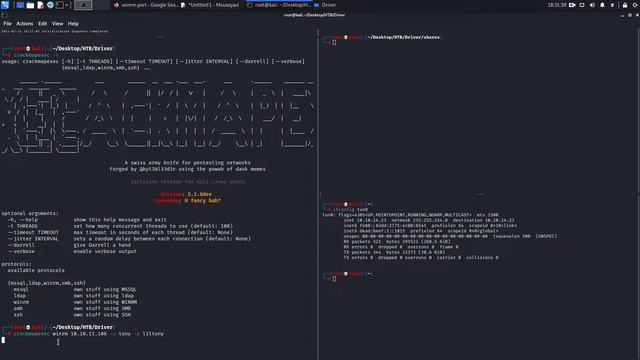Image resolution: width=640 pixels, height=360 pixels.
Task: Click the log out power icon
Action: pyautogui.click(x=635, y=5)
